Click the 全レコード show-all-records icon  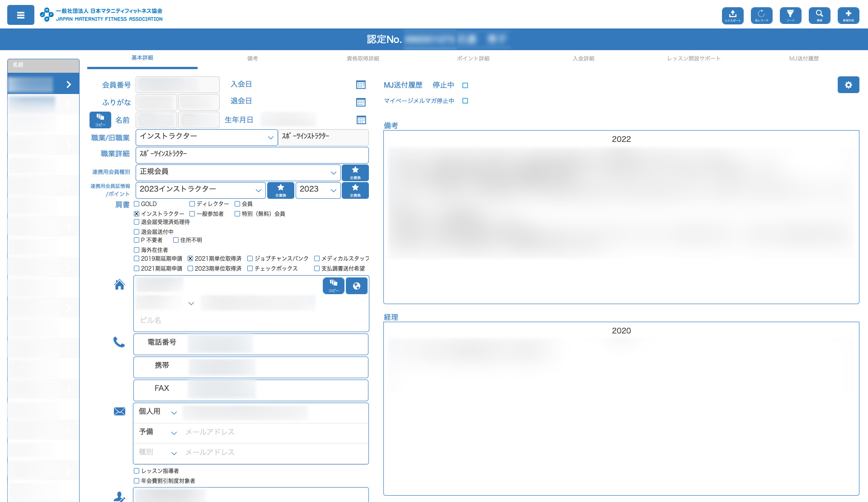[761, 15]
